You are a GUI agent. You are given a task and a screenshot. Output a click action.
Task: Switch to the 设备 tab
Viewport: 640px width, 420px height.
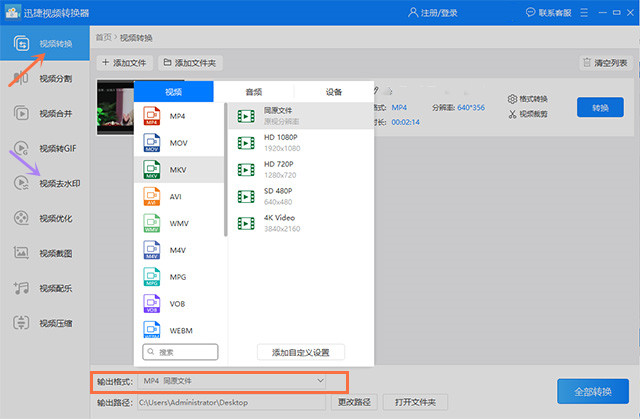333,92
